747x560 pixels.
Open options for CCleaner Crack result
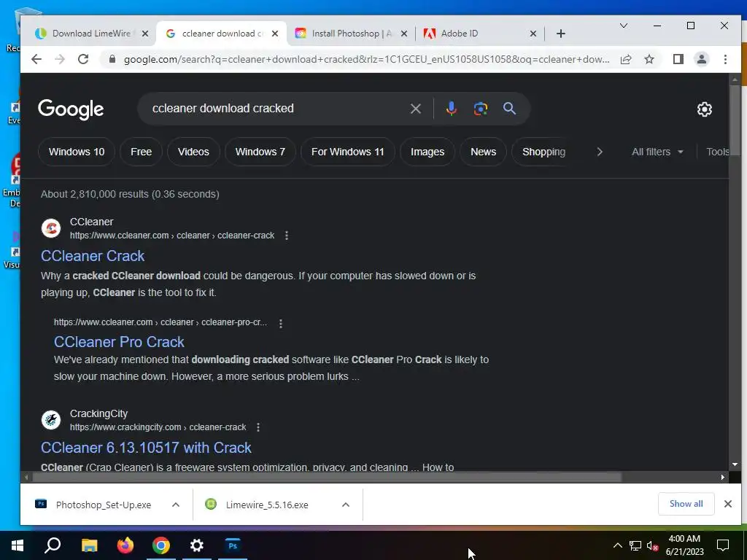tap(286, 236)
